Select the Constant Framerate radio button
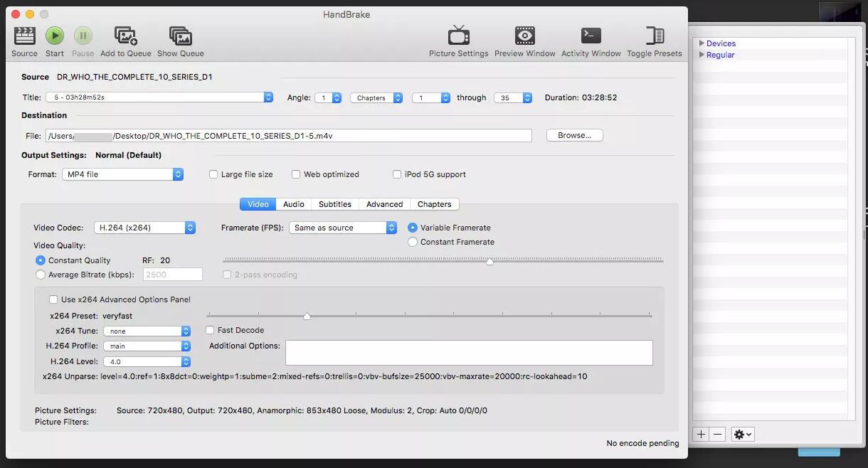The width and height of the screenshot is (868, 468). pos(413,242)
